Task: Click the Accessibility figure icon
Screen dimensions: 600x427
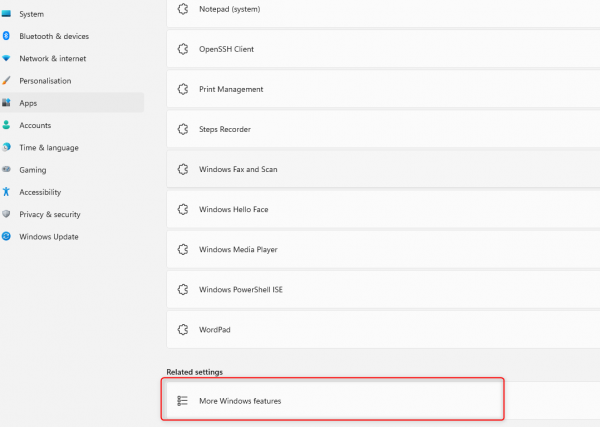Action: tap(7, 192)
